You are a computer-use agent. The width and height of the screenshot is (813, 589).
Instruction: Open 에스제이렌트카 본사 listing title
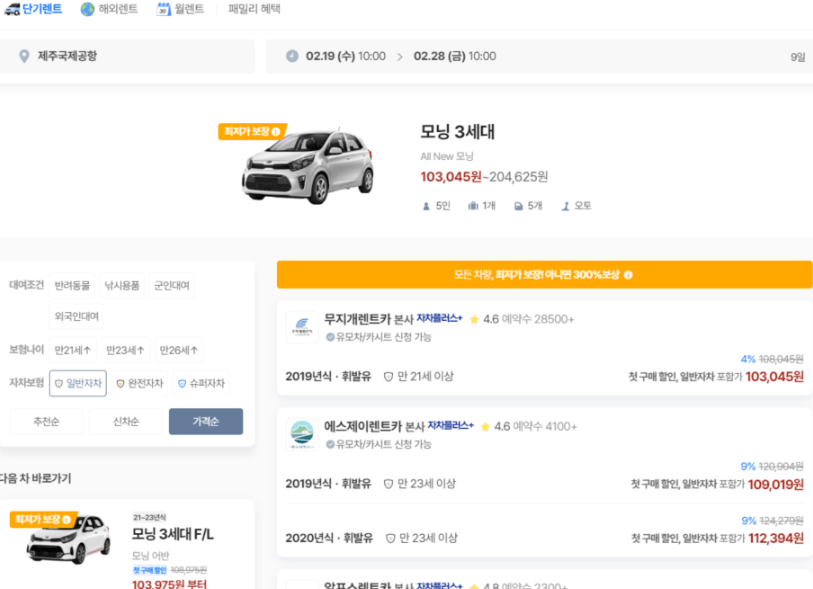(x=374, y=426)
